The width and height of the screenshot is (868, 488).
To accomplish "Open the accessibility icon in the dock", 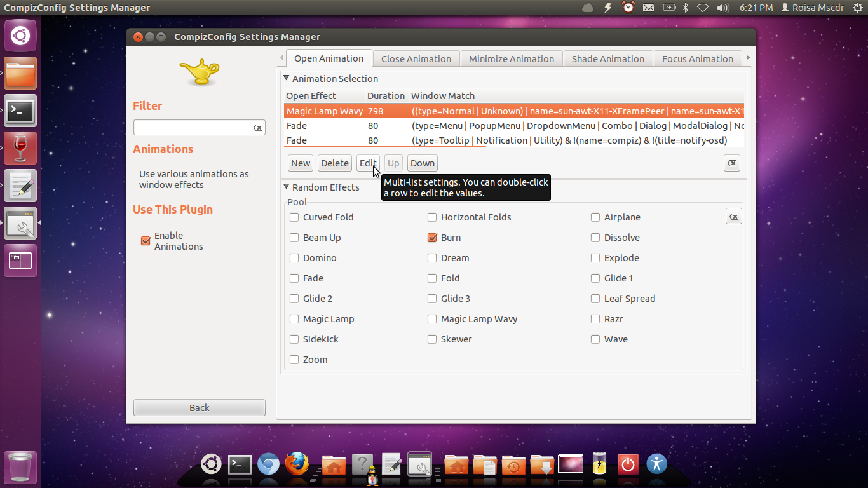I will coord(657,464).
